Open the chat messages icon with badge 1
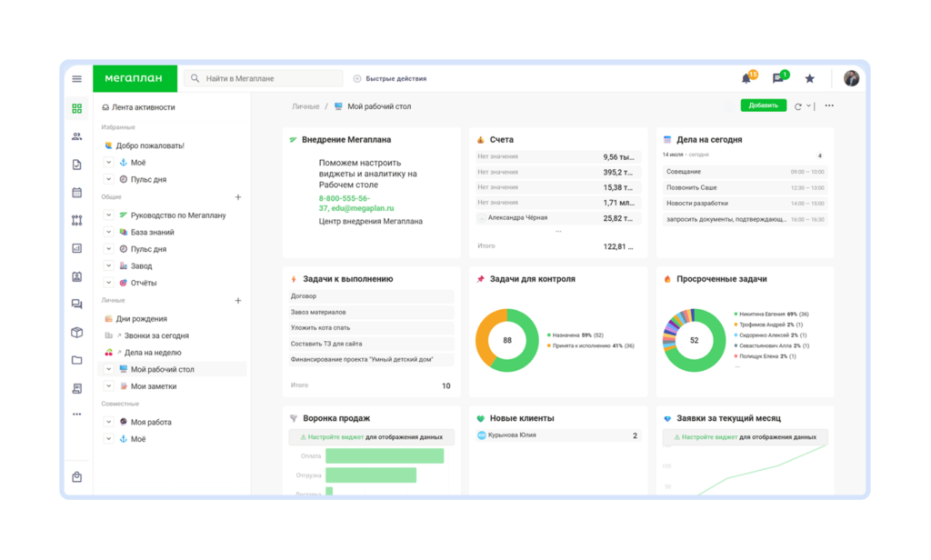Screen dimensions: 931x560 point(777,79)
